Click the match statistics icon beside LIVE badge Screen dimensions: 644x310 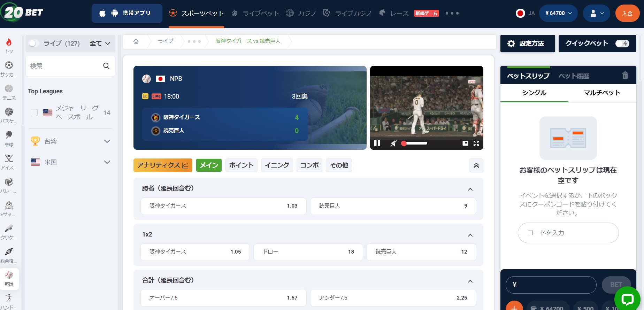click(145, 96)
